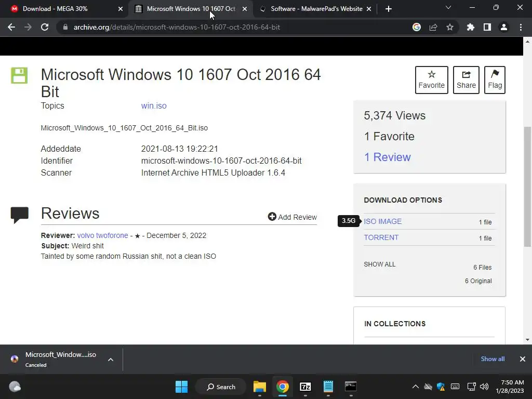The width and height of the screenshot is (532, 399).
Task: Select the Identifier value text
Action: 221,161
